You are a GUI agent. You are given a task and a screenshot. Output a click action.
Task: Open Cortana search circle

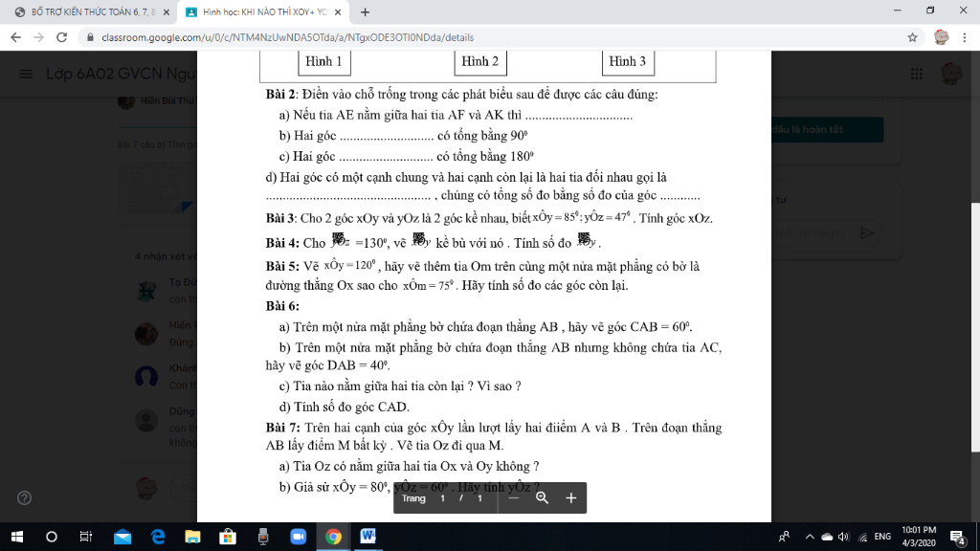(52, 537)
